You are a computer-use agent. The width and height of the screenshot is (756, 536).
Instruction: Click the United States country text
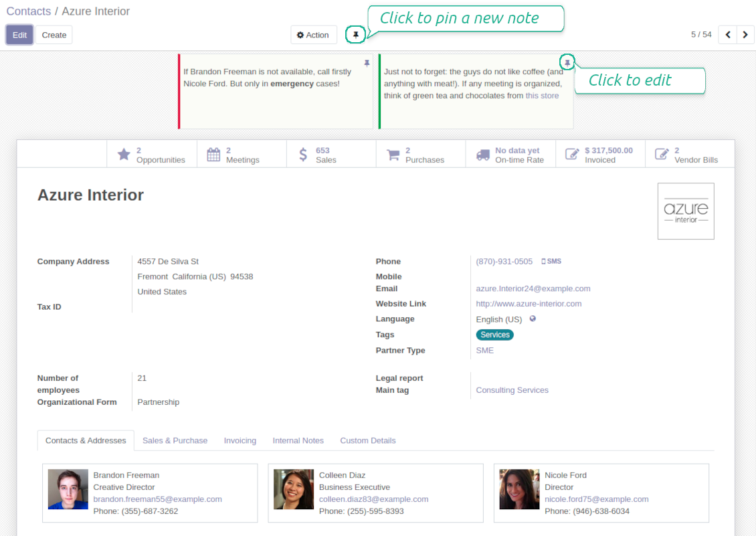click(162, 291)
